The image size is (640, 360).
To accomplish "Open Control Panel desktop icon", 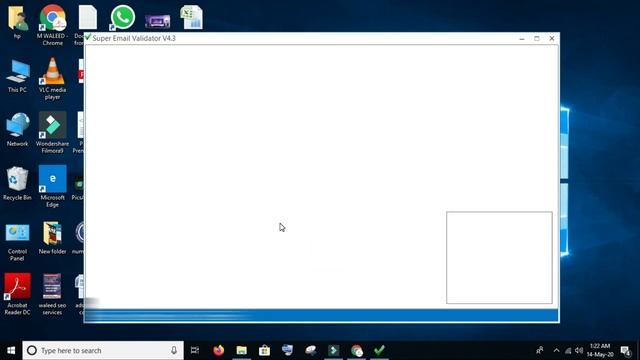I will coord(17,242).
